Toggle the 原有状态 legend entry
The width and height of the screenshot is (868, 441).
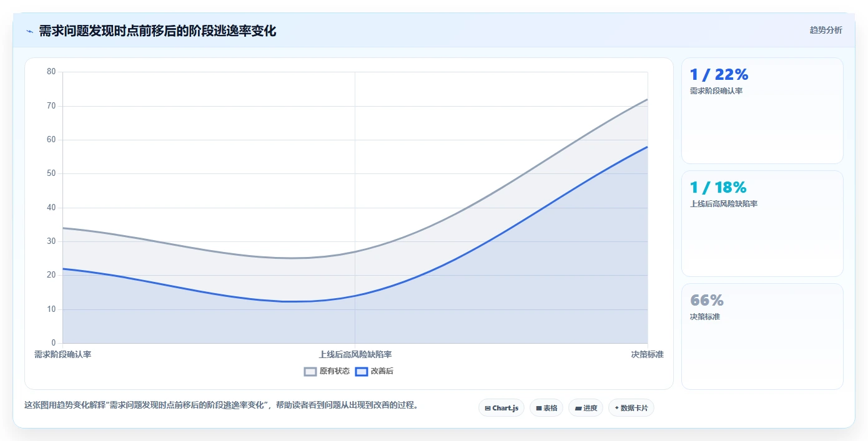(327, 371)
